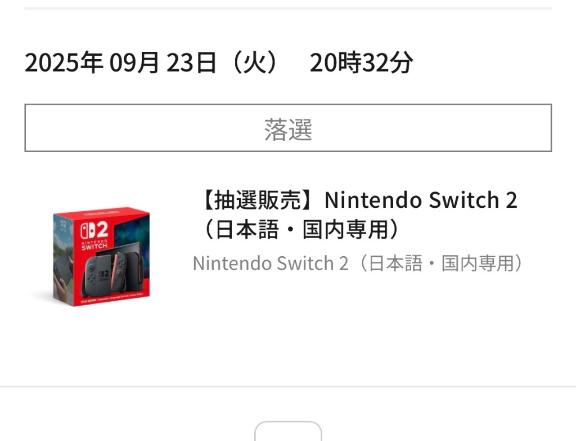The height and width of the screenshot is (441, 576).
Task: Click the 2025年 year in the date
Action: [64, 62]
